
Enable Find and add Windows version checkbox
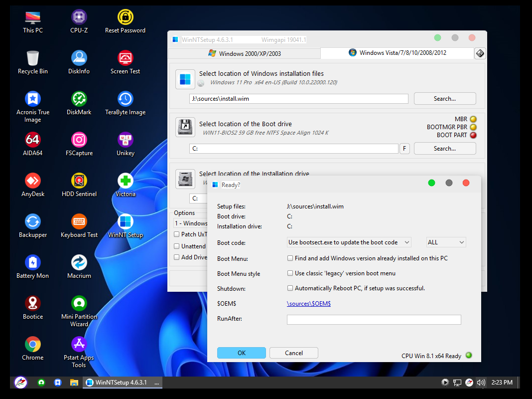(x=290, y=258)
